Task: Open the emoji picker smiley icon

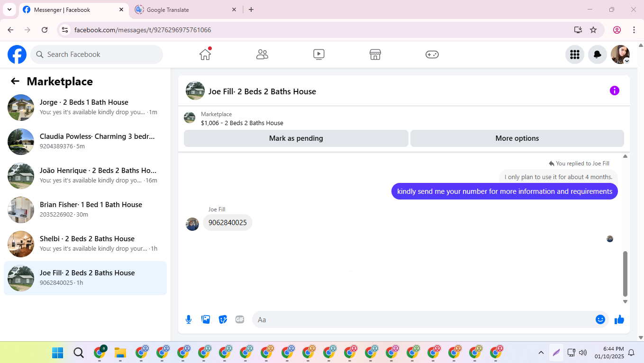Action: 600,319
